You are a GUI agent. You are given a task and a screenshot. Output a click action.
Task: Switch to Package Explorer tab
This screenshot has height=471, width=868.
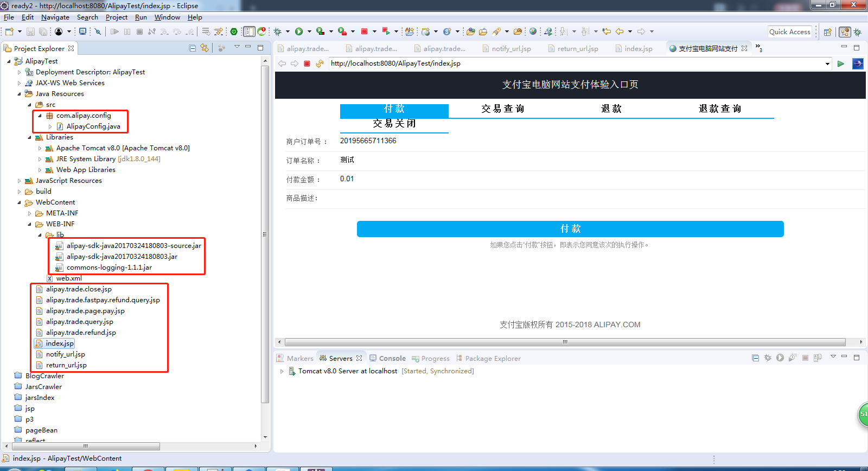[x=488, y=358]
